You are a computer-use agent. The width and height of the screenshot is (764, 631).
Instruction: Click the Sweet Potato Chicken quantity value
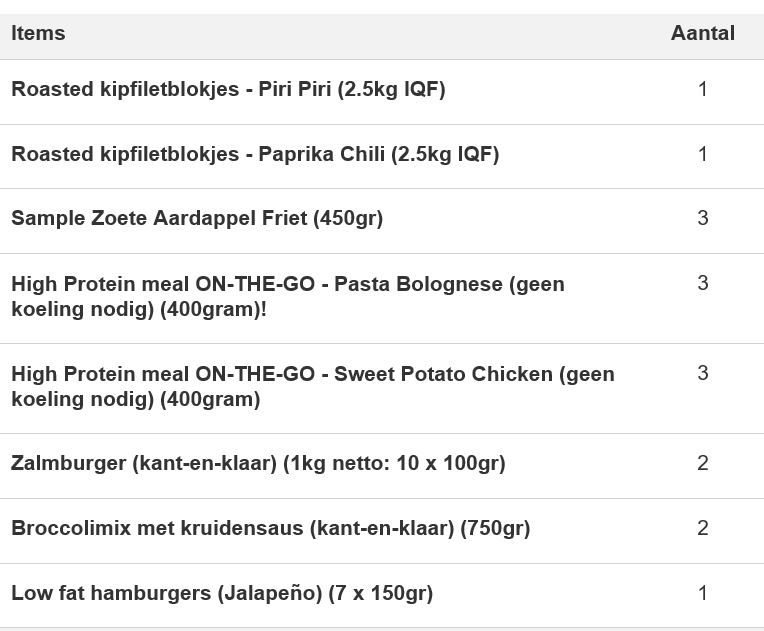click(x=702, y=373)
